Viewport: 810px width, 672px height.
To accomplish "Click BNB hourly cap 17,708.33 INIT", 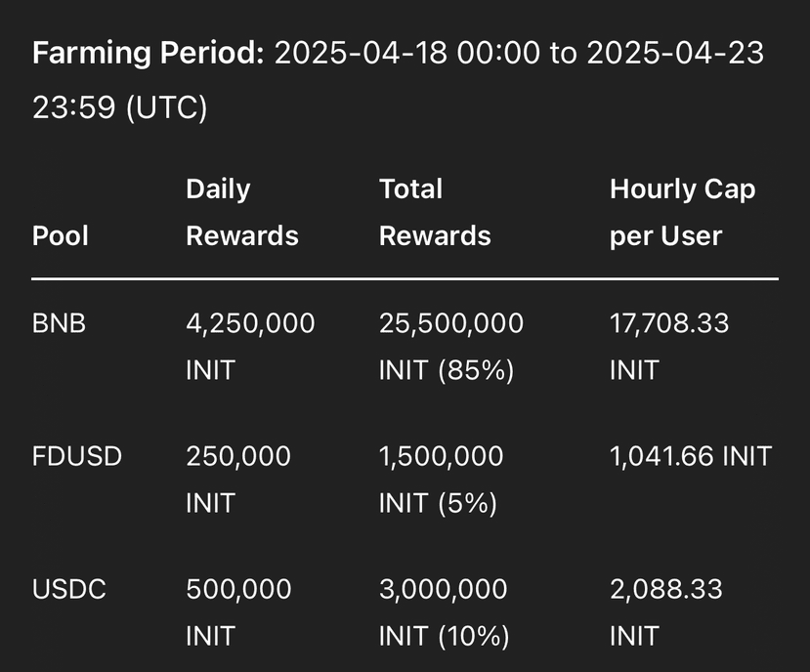I will 669,345.
